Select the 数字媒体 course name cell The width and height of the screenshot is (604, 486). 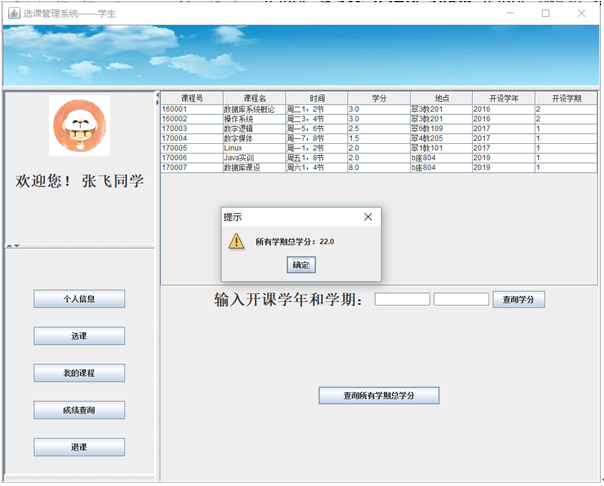(254, 138)
